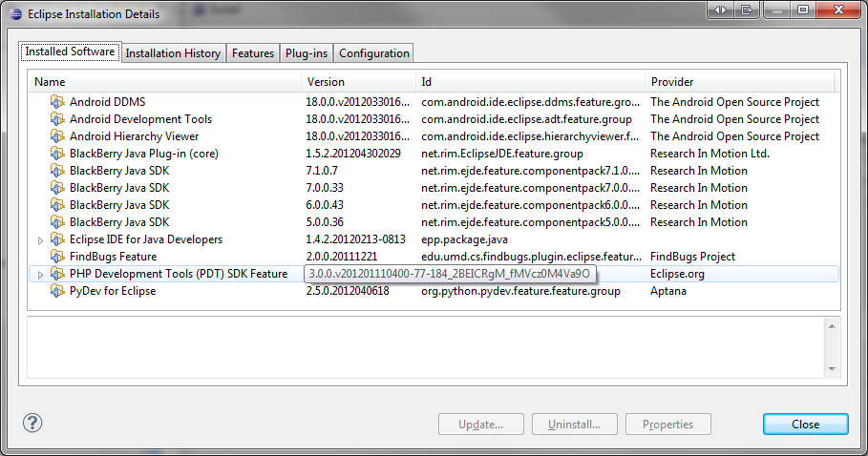Click version 7.0.0.33 cell

[325, 187]
